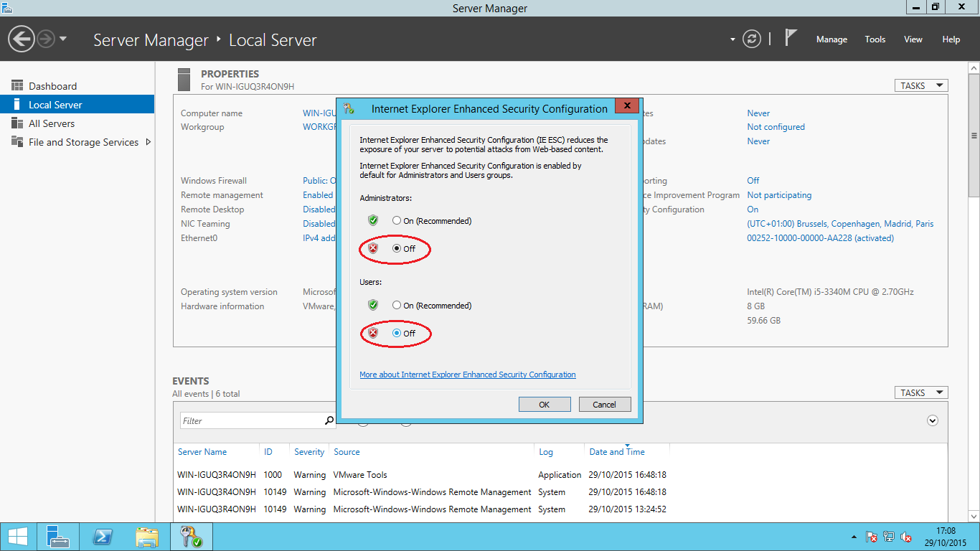Sort events by Date and Time column
980x551 pixels.
pos(617,452)
